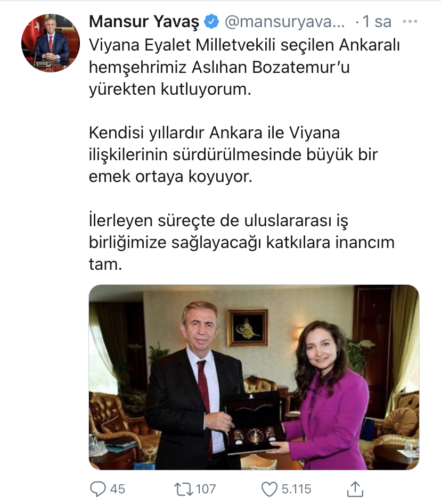Open the @mansuryava... handle link
Image resolution: width=441 pixels, height=504 pixels.
(x=284, y=22)
